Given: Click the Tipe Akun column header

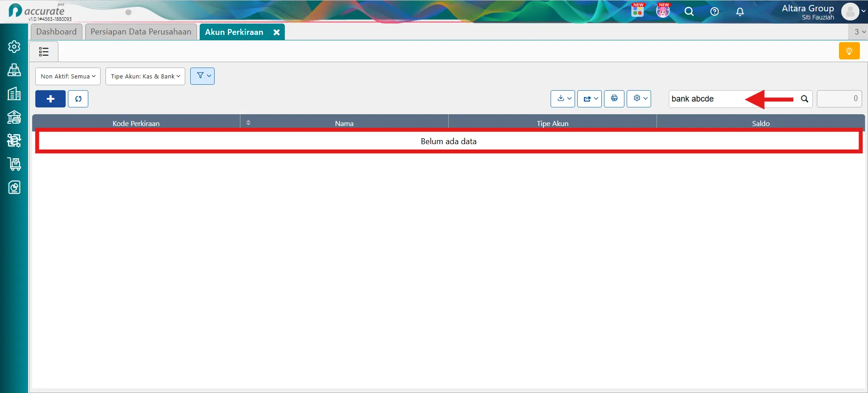Looking at the screenshot, I should (552, 123).
